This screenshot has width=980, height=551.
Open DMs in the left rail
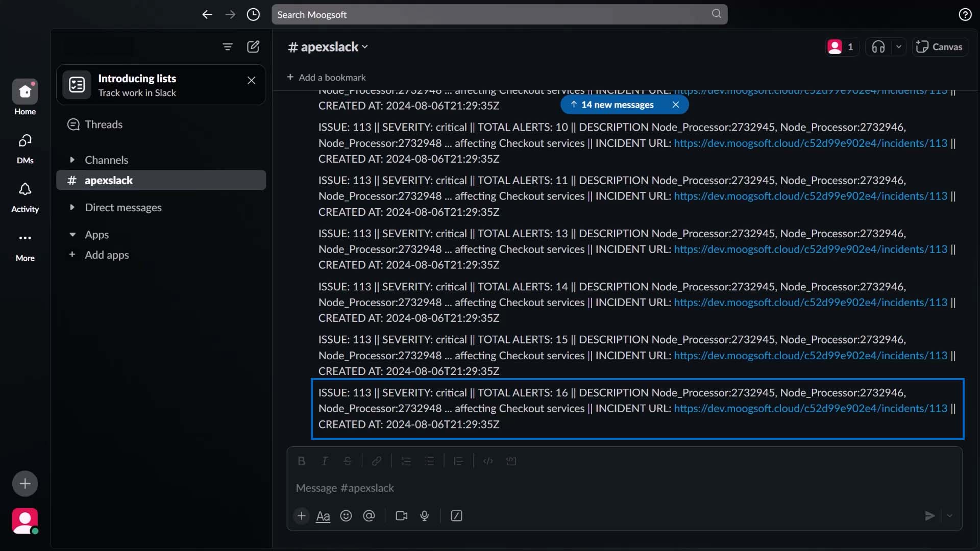click(25, 148)
